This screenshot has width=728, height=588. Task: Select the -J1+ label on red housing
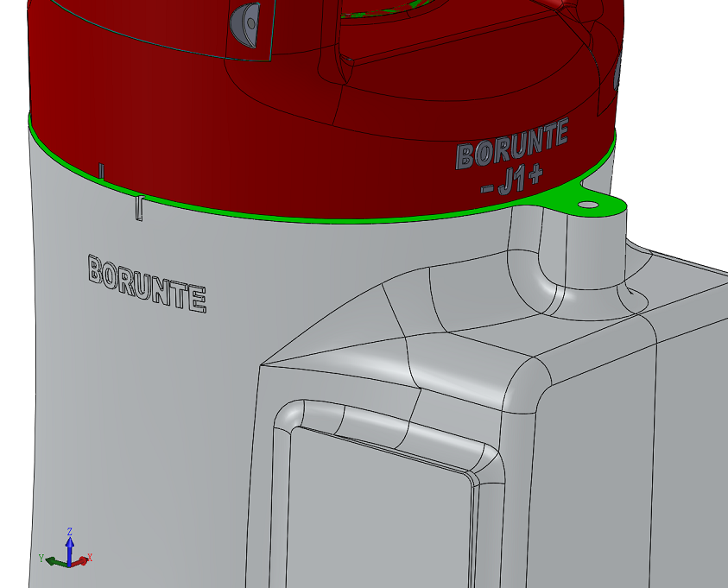click(x=513, y=181)
